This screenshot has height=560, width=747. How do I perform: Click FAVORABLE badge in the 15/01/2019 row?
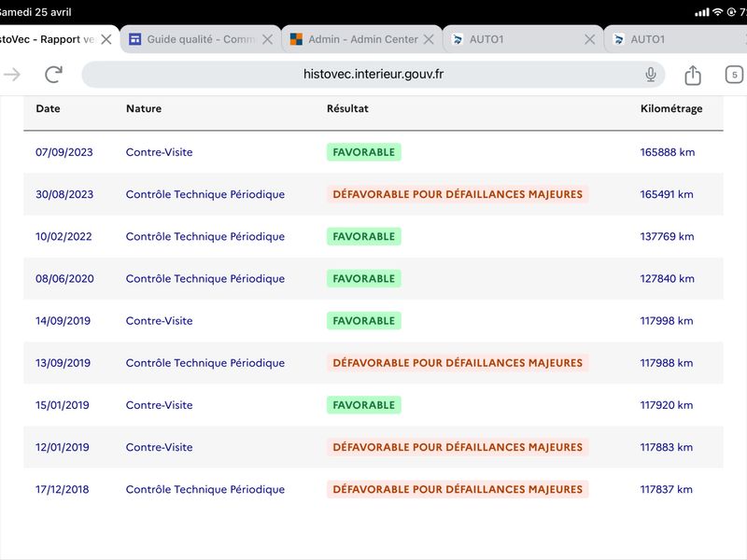click(x=364, y=405)
